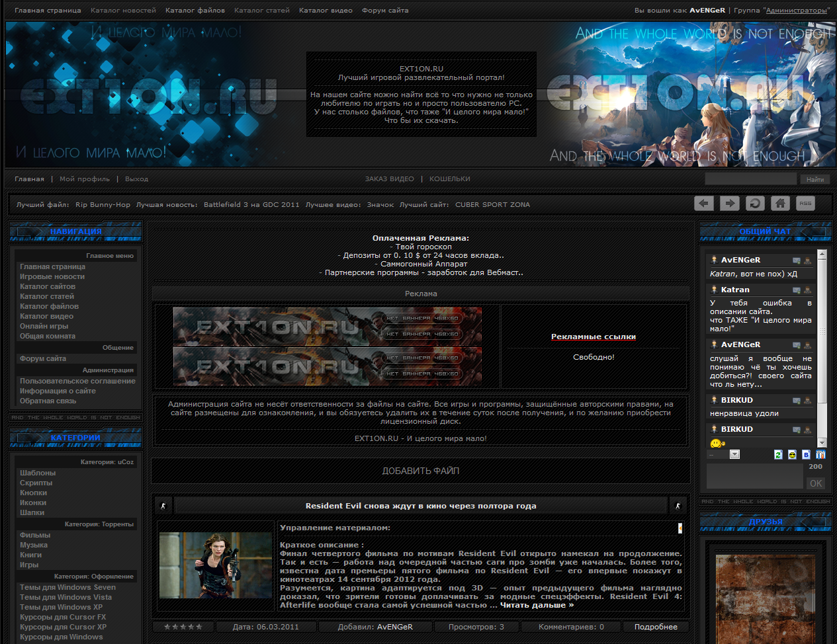Click the back arrow navigation icon
Screen dimensions: 837x644
tap(704, 204)
